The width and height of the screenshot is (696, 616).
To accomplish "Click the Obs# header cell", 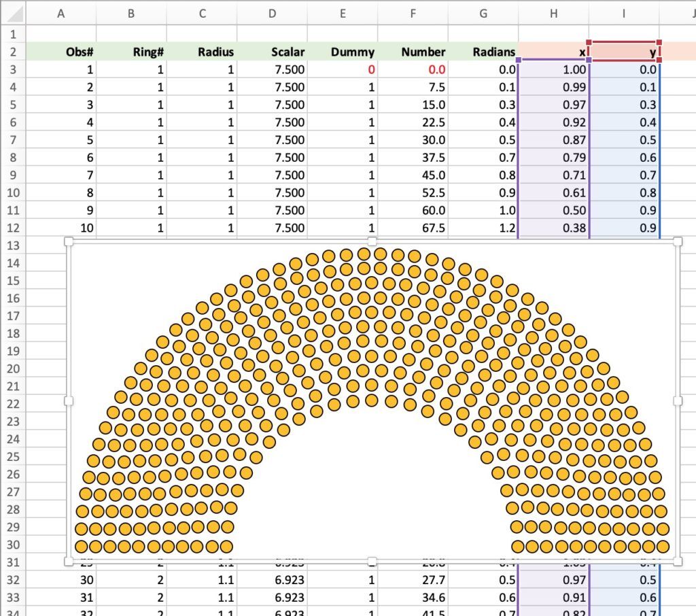I will click(61, 52).
